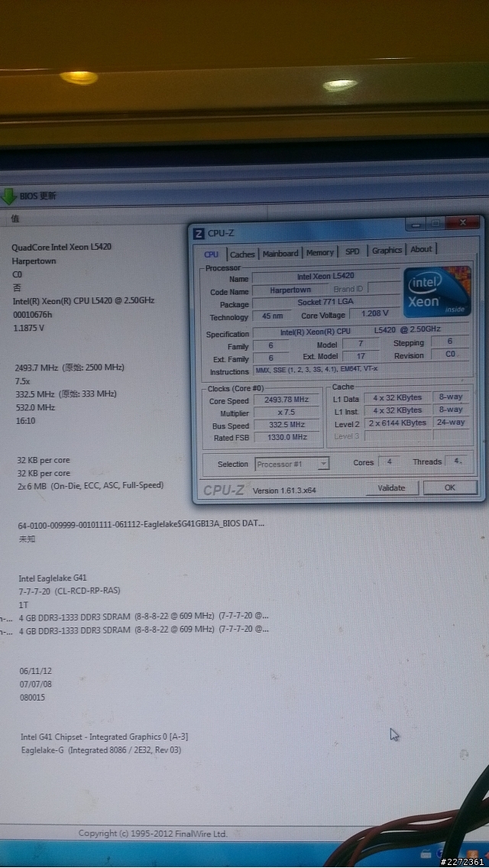Select the first '4 GB DDR3-1333 DDR3 SDRAM' row
This screenshot has width=489, height=868.
pos(144,616)
